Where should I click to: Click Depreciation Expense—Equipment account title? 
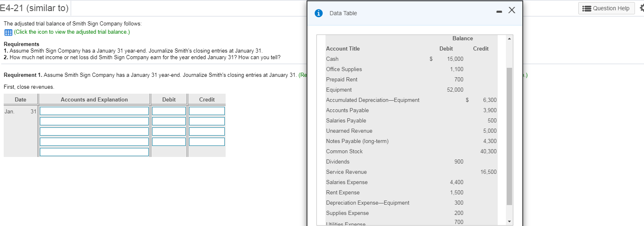point(368,203)
